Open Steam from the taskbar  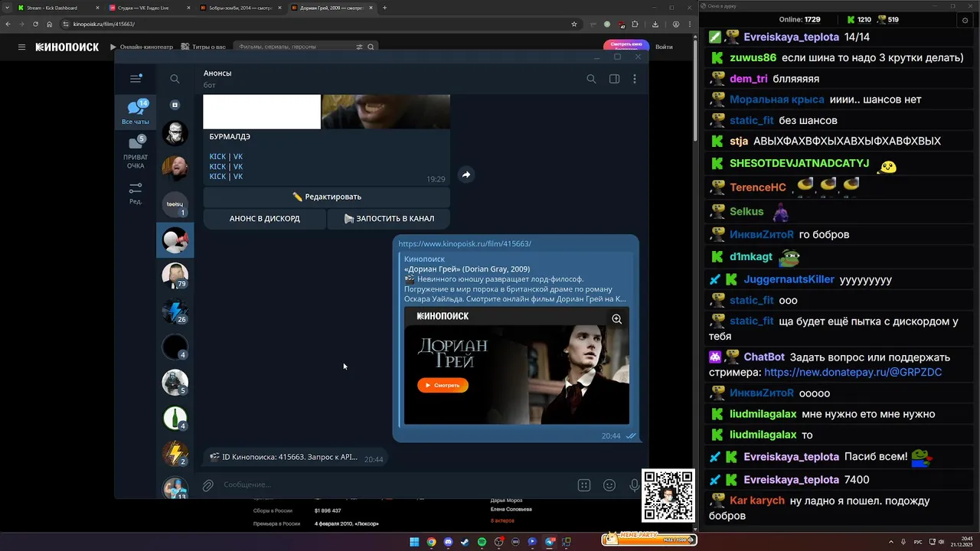coord(465,542)
